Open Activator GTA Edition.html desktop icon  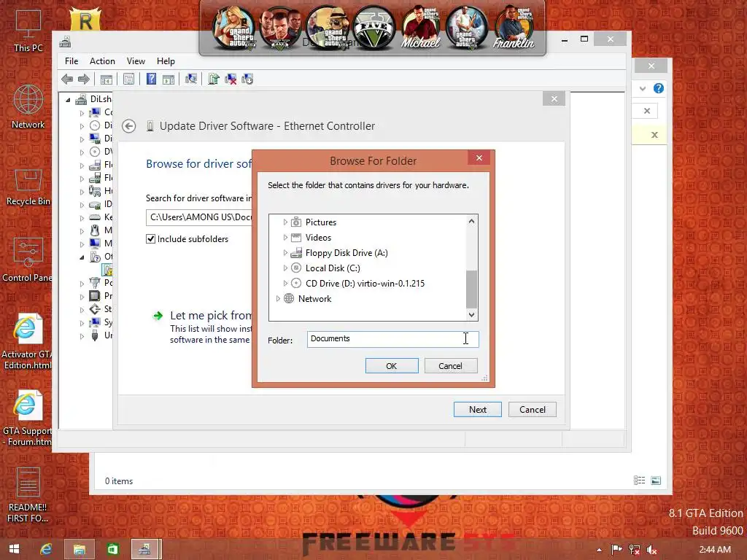[x=27, y=341]
